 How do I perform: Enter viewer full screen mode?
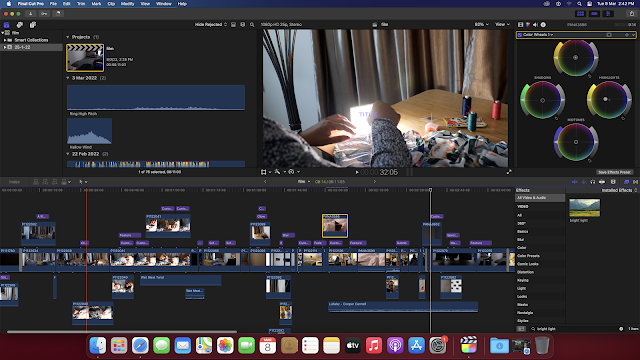pos(509,172)
